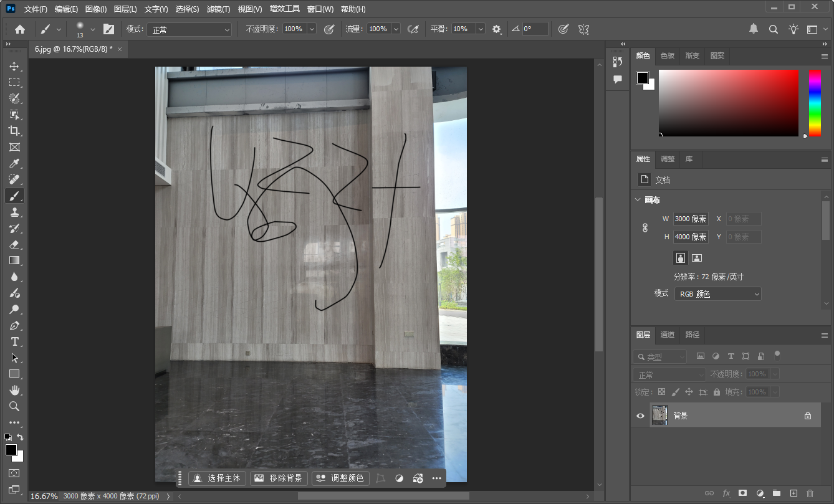Click the W 3000 像素 canvas width field
This screenshot has width=834, height=504.
pos(689,219)
